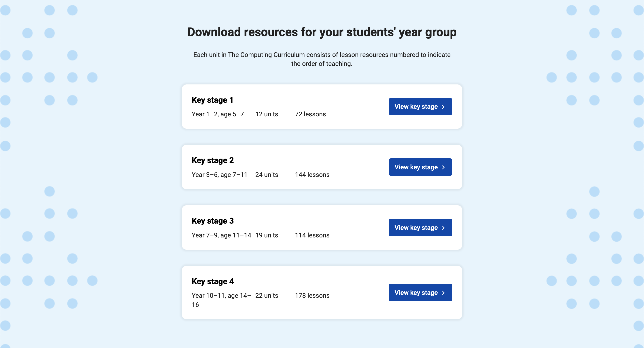Click the 114 lessons text
Image resolution: width=644 pixels, height=348 pixels.
(x=312, y=235)
